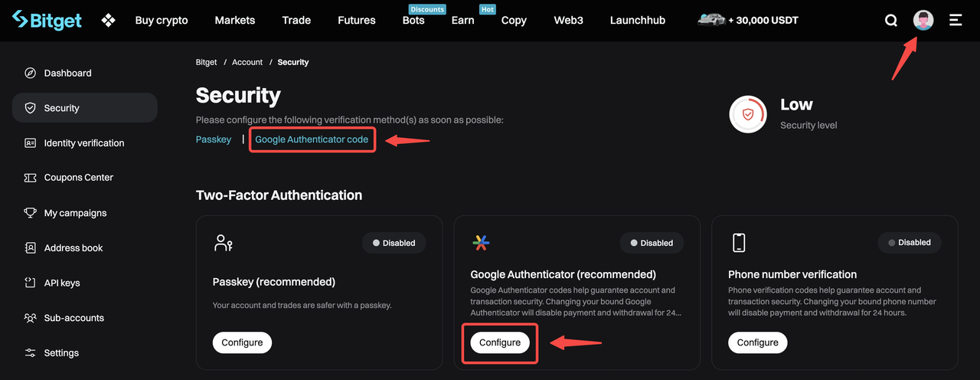Click the API keys icon
Image resolution: width=980 pixels, height=380 pixels.
31,283
